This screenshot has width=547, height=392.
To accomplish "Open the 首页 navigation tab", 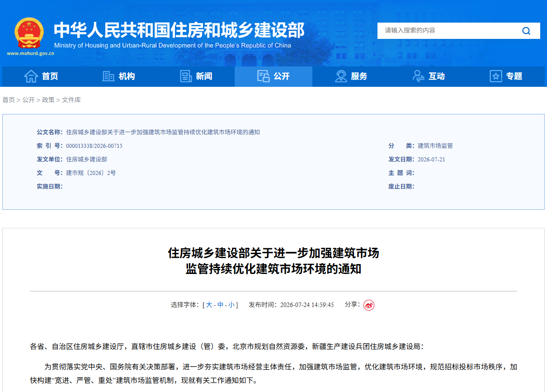I will 41,76.
